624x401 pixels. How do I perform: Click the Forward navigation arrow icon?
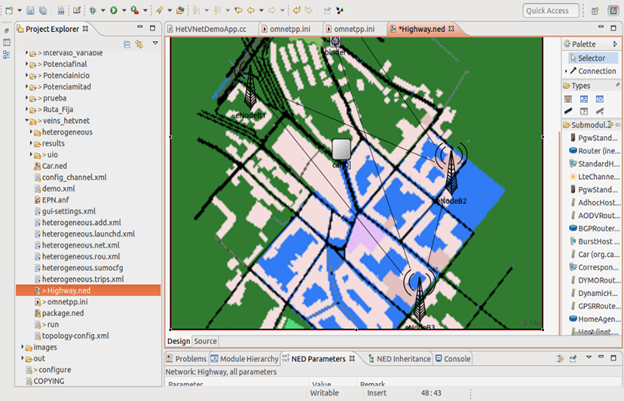pyautogui.click(x=272, y=10)
